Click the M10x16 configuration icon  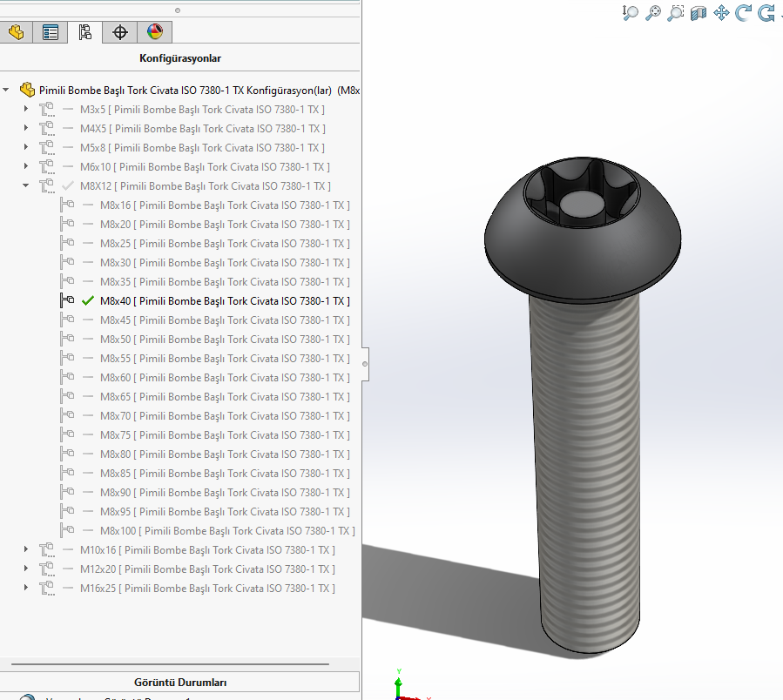(x=47, y=549)
